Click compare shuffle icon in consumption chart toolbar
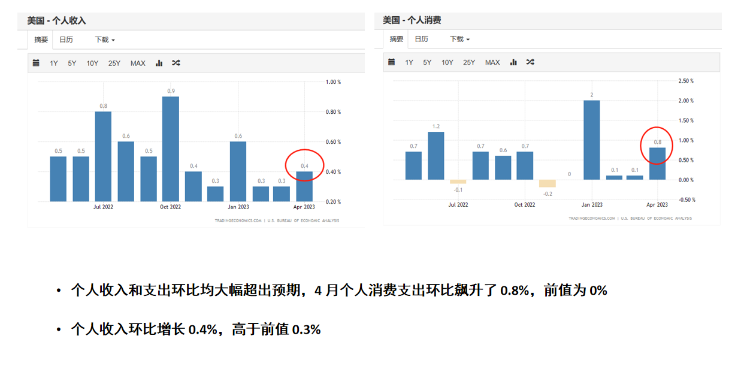 (530, 62)
